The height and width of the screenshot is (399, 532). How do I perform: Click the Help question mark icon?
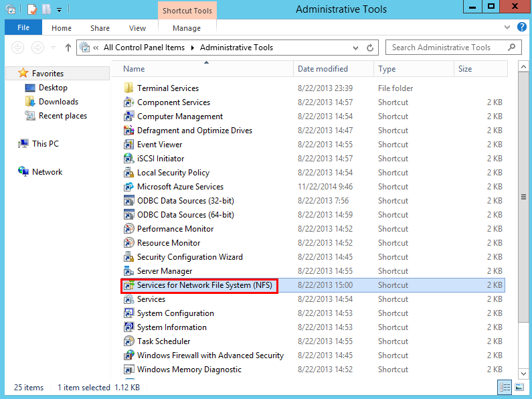tap(521, 27)
